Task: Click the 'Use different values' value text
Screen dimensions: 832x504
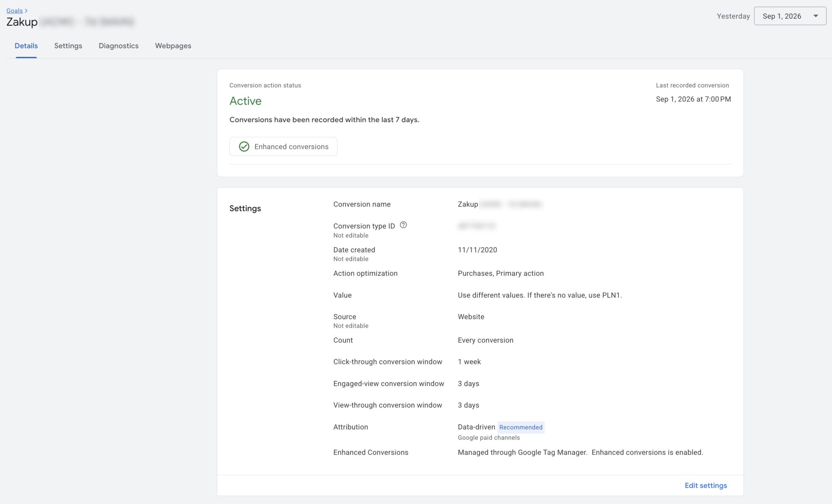Action: [540, 295]
